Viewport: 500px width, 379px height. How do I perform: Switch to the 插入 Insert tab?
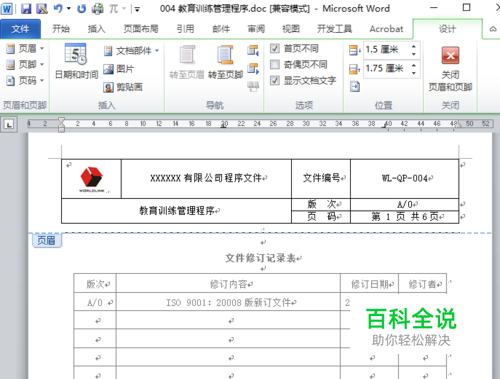tap(96, 29)
